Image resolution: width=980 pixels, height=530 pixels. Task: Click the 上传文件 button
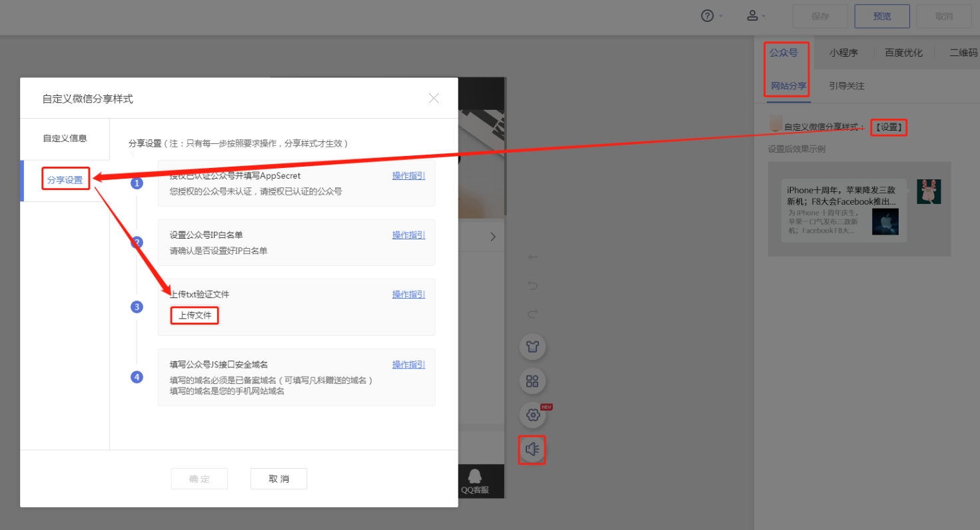pyautogui.click(x=195, y=315)
